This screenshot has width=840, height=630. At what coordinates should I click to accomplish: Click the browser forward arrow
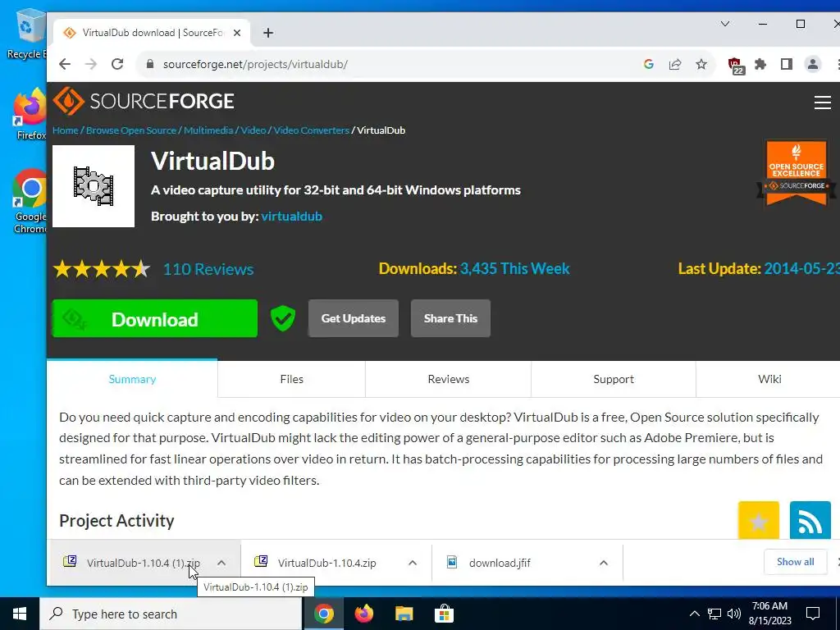(91, 64)
